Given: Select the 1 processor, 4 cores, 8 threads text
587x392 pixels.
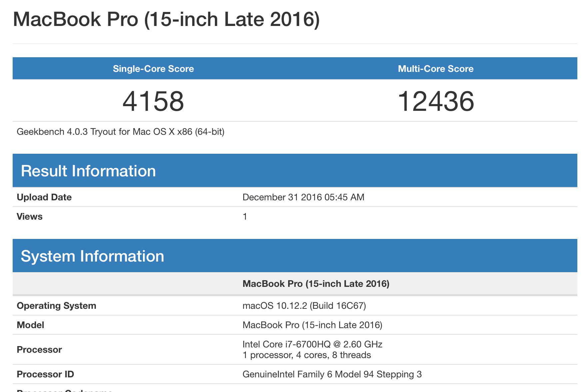Looking at the screenshot, I should [307, 355].
